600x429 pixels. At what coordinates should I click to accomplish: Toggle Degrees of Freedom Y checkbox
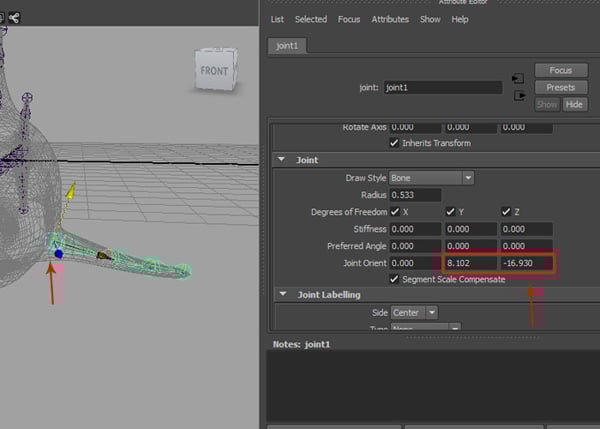(450, 212)
